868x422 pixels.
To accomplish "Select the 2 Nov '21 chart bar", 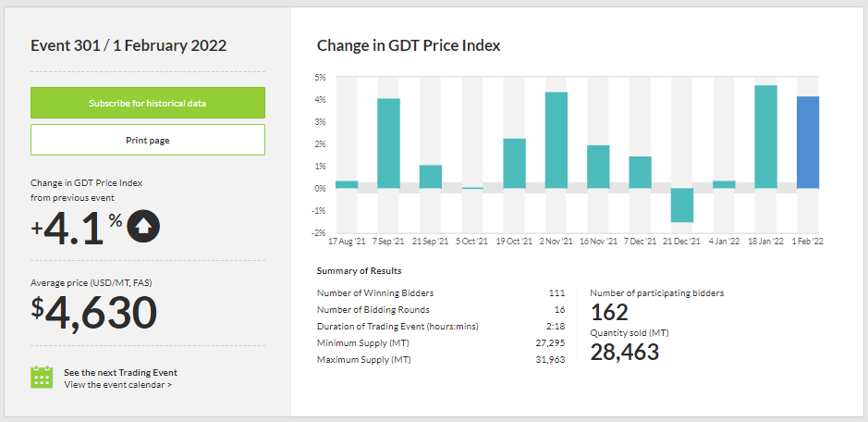I will pyautogui.click(x=556, y=141).
